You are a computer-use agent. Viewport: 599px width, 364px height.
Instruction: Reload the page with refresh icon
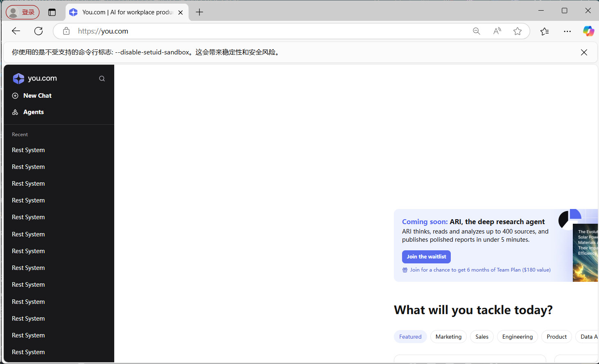(38, 31)
